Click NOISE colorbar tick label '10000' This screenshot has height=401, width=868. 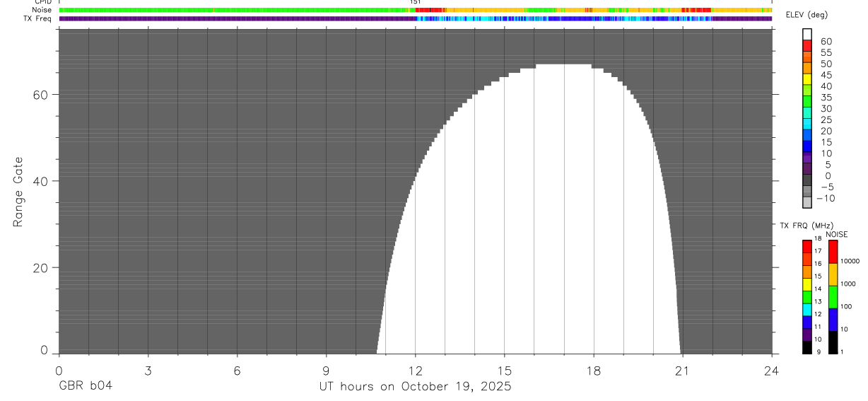click(850, 261)
